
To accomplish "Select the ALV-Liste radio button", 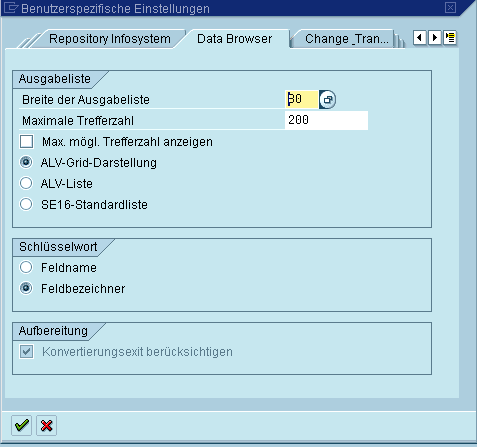I will click(x=26, y=183).
